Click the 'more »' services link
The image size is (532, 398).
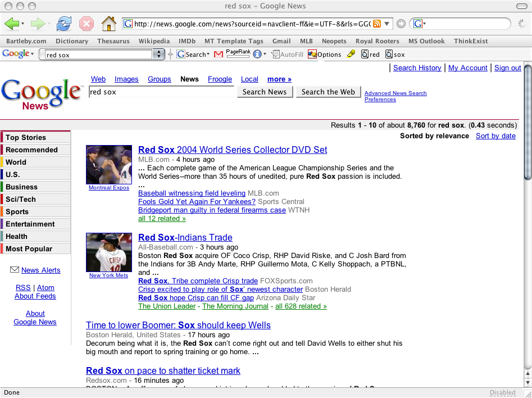pyautogui.click(x=279, y=79)
